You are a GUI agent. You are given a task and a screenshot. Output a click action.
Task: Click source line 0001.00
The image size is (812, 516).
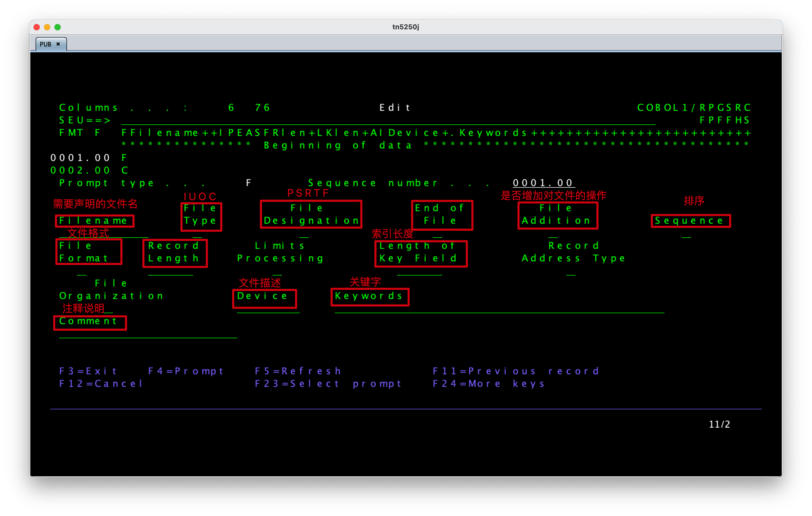(80, 158)
